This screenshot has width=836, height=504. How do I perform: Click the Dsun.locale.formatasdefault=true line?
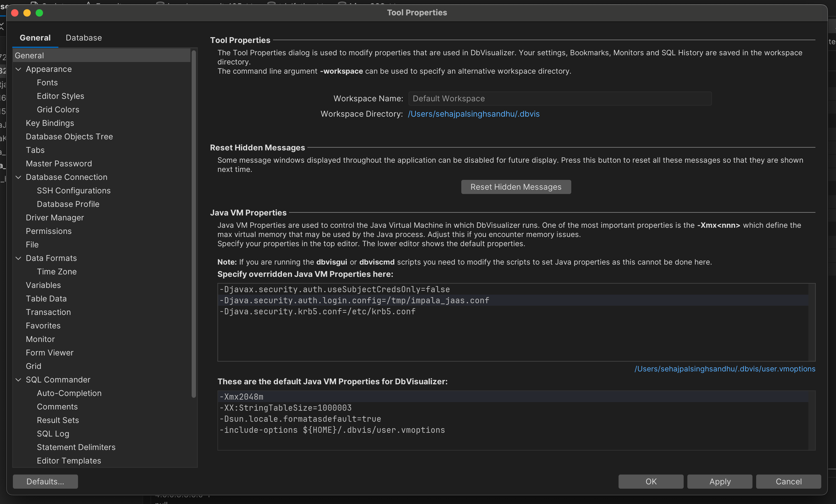click(x=300, y=419)
